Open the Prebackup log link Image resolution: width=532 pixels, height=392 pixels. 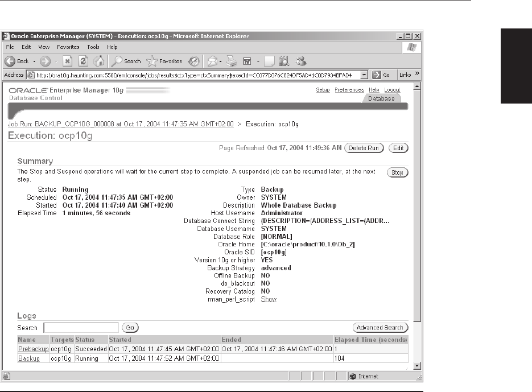coord(34,349)
